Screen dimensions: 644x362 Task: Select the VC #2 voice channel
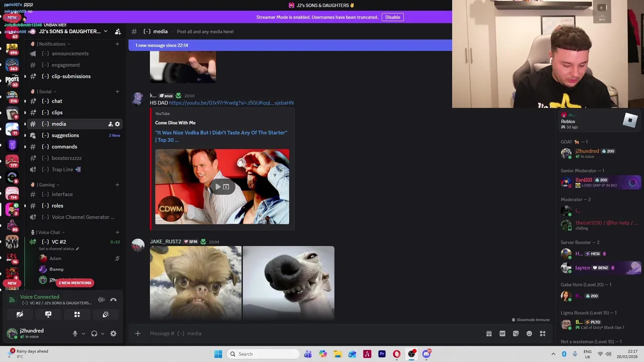pyautogui.click(x=74, y=242)
